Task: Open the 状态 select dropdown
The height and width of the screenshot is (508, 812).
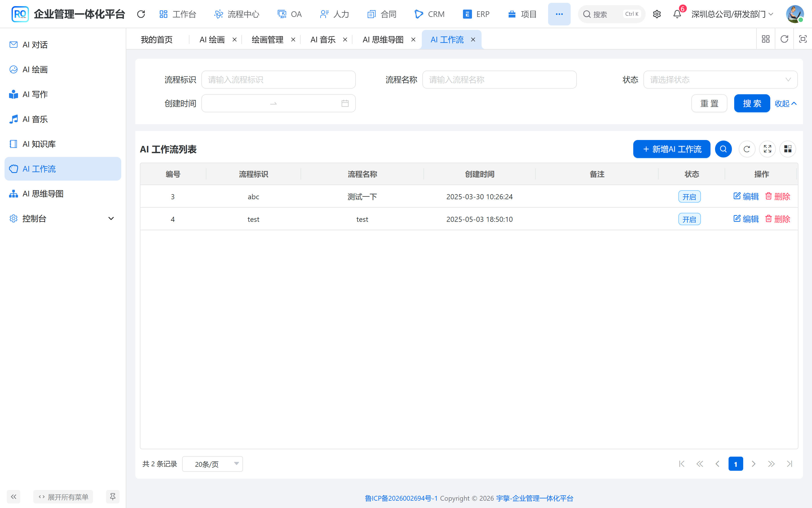Action: (720, 80)
